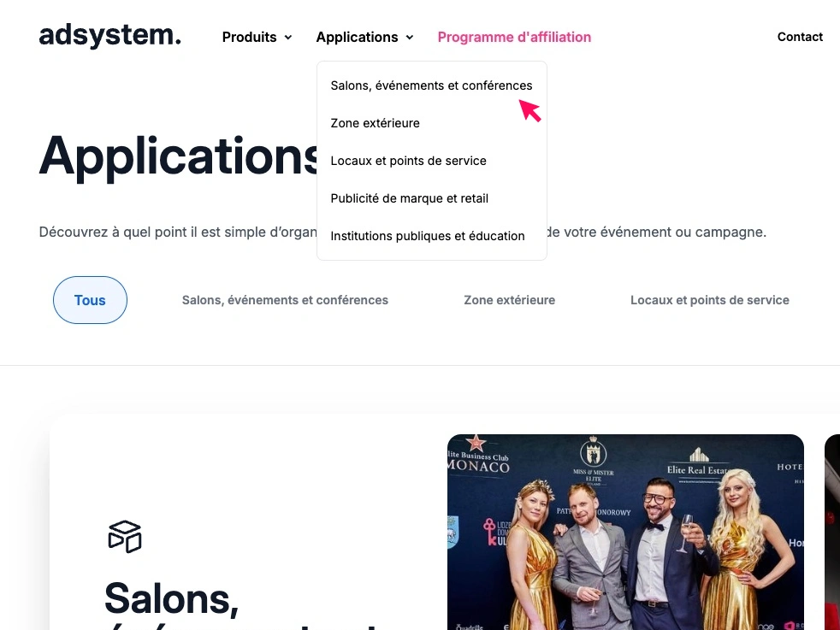The width and height of the screenshot is (840, 630).
Task: Click the adsystem. logo
Action: pyautogui.click(x=109, y=35)
